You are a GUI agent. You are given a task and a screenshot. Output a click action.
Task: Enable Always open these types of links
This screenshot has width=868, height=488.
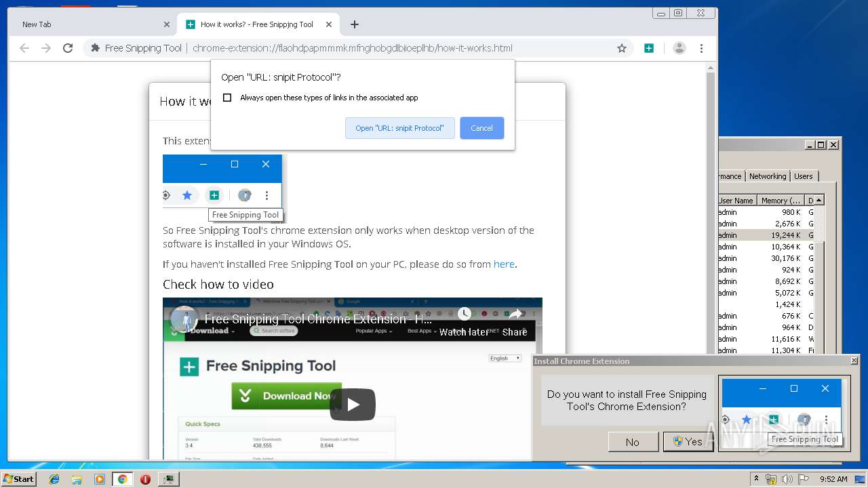coord(227,98)
